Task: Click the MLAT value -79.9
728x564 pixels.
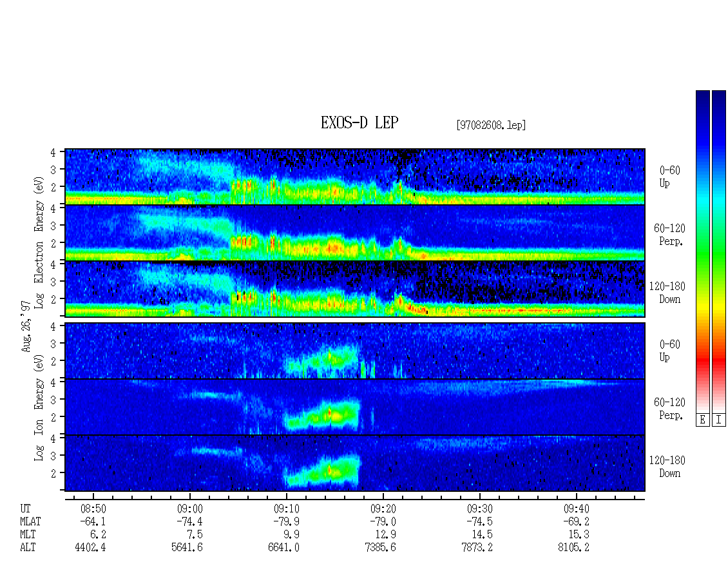Action: 287,521
